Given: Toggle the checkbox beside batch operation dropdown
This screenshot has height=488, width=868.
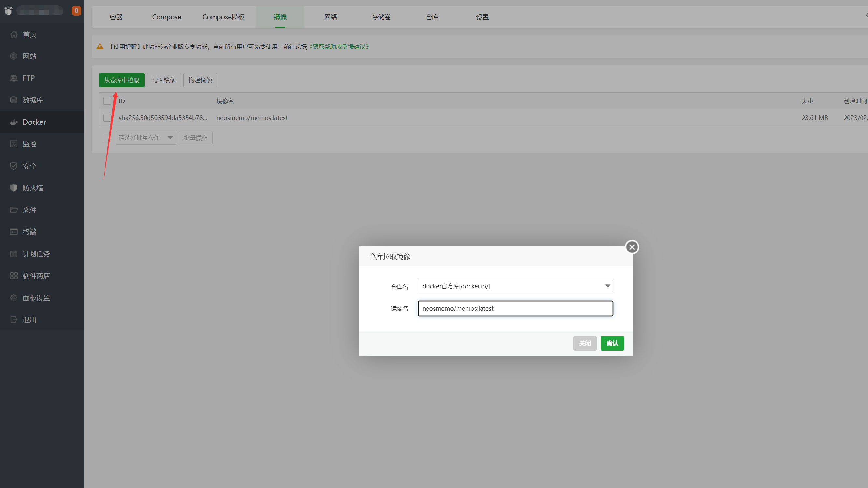Looking at the screenshot, I should tap(107, 138).
